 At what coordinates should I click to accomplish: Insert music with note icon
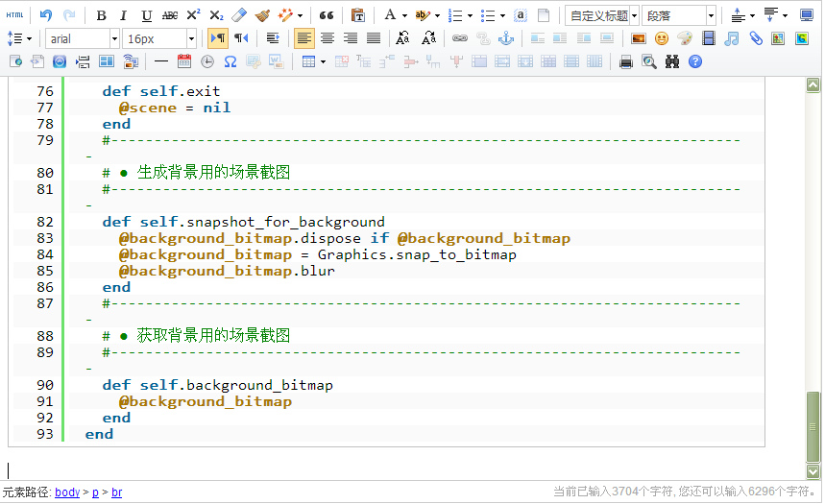click(x=731, y=38)
